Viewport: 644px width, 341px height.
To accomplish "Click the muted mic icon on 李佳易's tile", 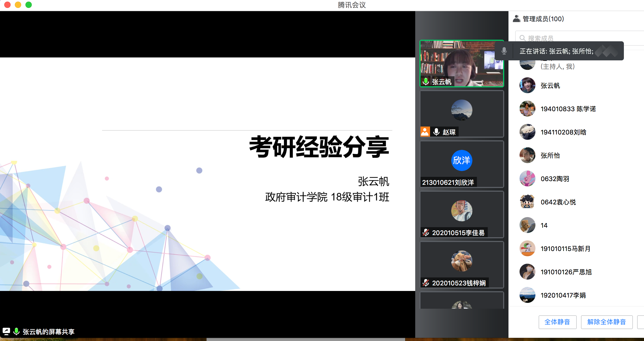I will (x=426, y=233).
